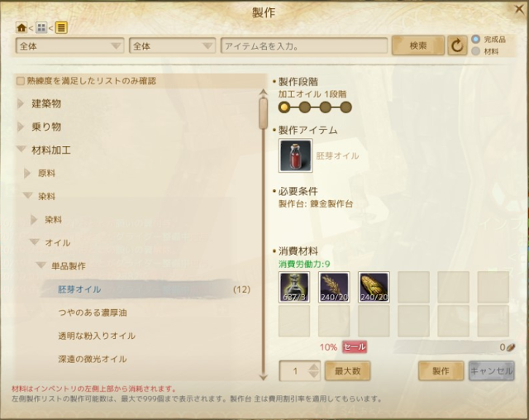Viewport: 529px width, 420px height.
Task: Select the grid view icon
Action: (41, 27)
